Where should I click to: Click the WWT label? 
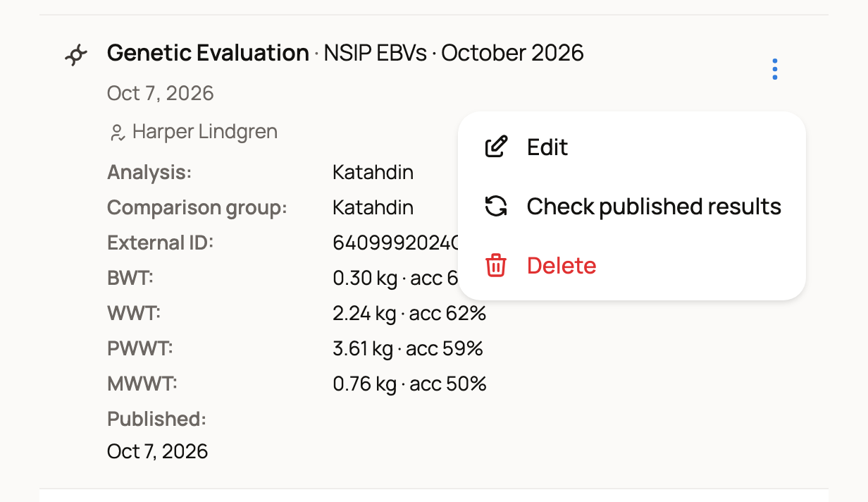pos(134,313)
